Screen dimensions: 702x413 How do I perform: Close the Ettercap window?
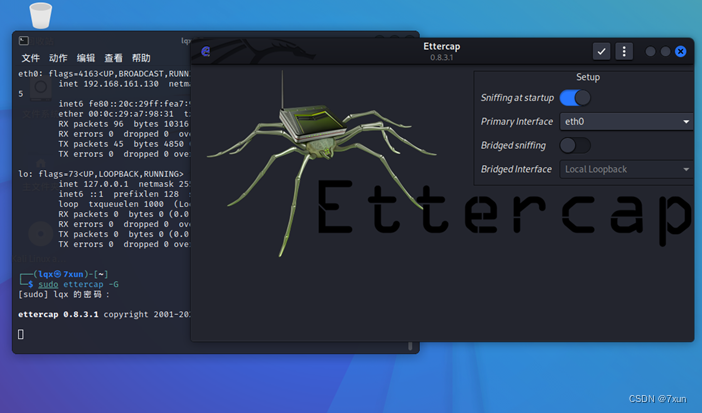[x=681, y=52]
